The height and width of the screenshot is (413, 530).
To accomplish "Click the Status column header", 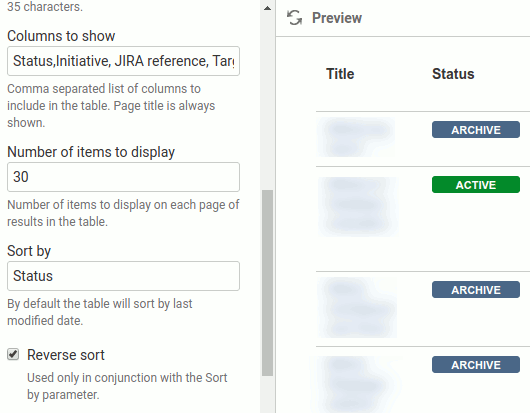I will pyautogui.click(x=453, y=74).
